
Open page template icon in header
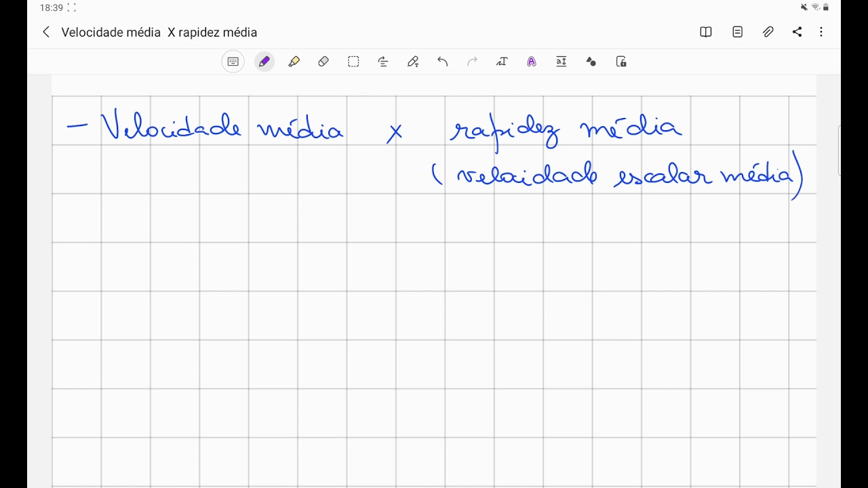(x=738, y=32)
